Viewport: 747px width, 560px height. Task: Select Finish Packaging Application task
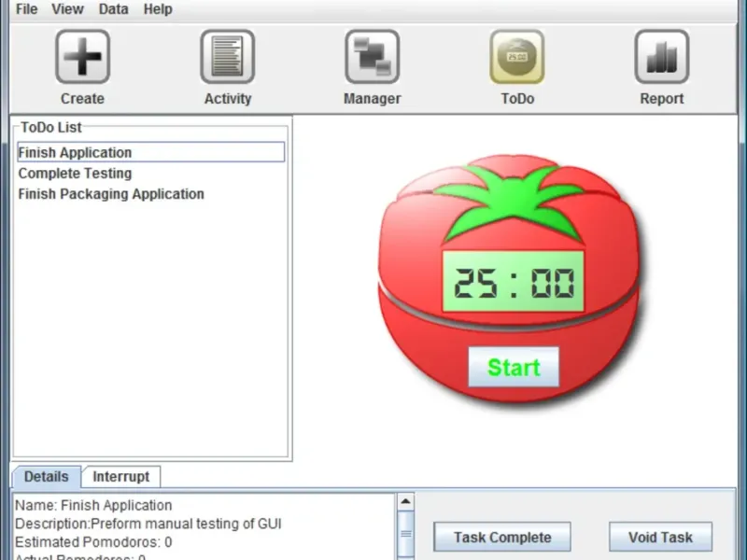point(151,194)
